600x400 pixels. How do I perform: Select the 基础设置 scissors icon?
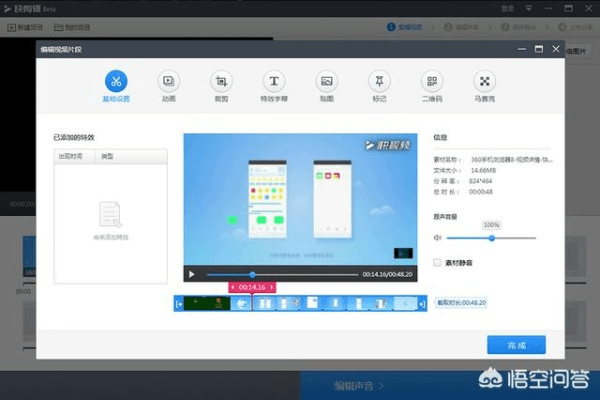coord(117,81)
